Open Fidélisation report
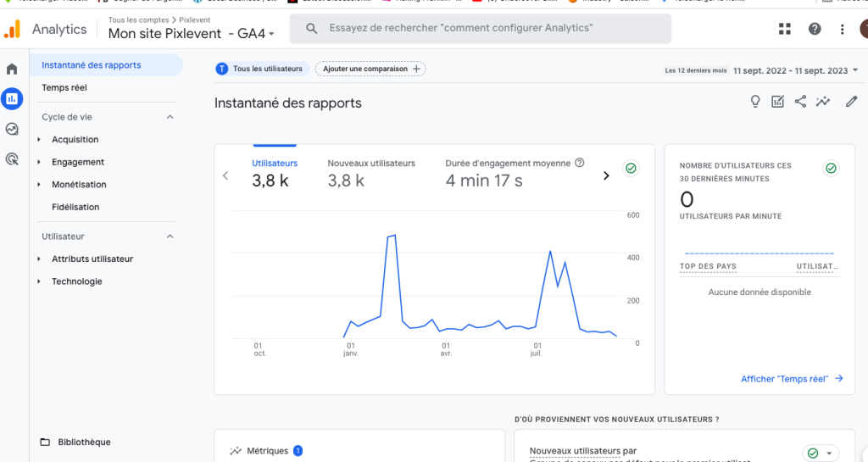The height and width of the screenshot is (462, 868). [x=75, y=207]
